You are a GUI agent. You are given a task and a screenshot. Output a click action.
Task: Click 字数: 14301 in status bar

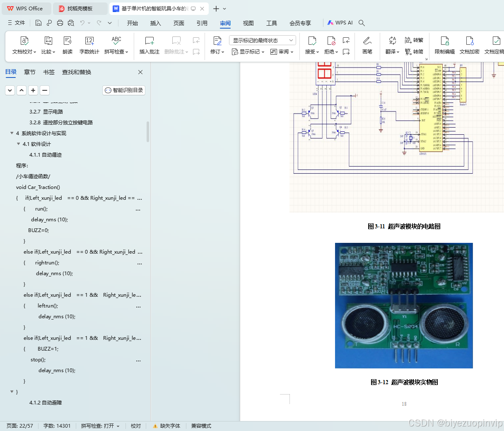(57, 426)
